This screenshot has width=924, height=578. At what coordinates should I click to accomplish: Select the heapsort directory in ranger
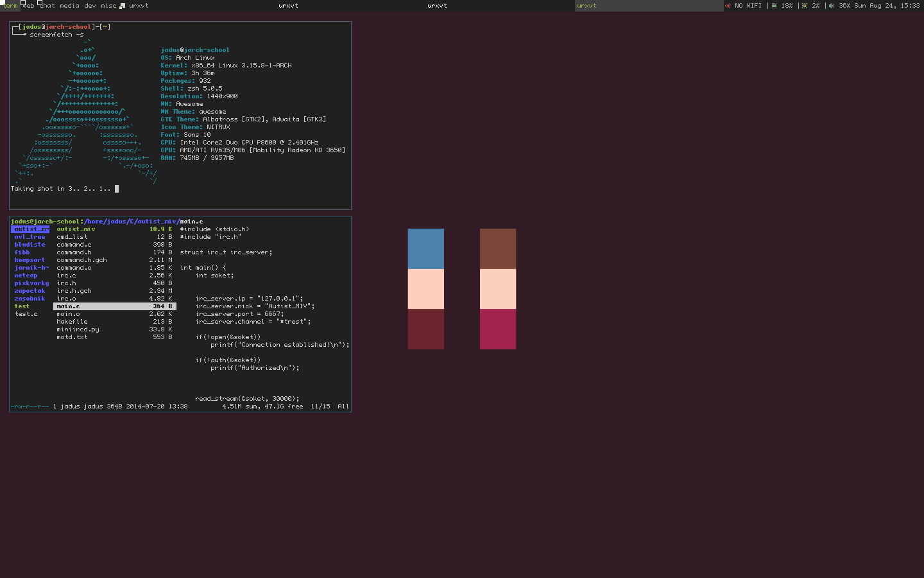30,260
